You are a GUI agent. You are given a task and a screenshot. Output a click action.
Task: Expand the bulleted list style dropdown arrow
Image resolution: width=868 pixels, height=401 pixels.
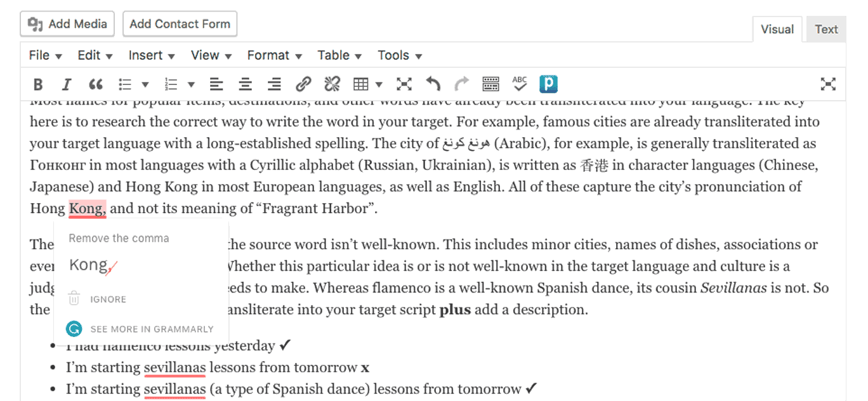point(145,84)
